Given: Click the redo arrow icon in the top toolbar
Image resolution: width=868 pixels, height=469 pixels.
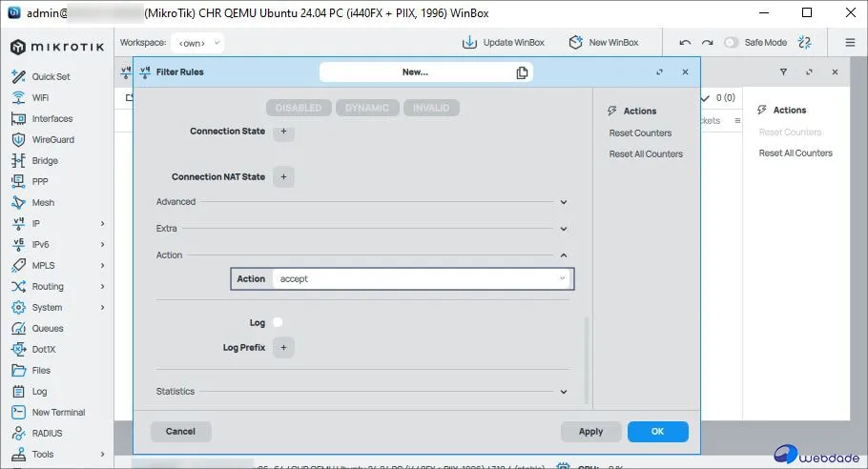Looking at the screenshot, I should click(707, 43).
